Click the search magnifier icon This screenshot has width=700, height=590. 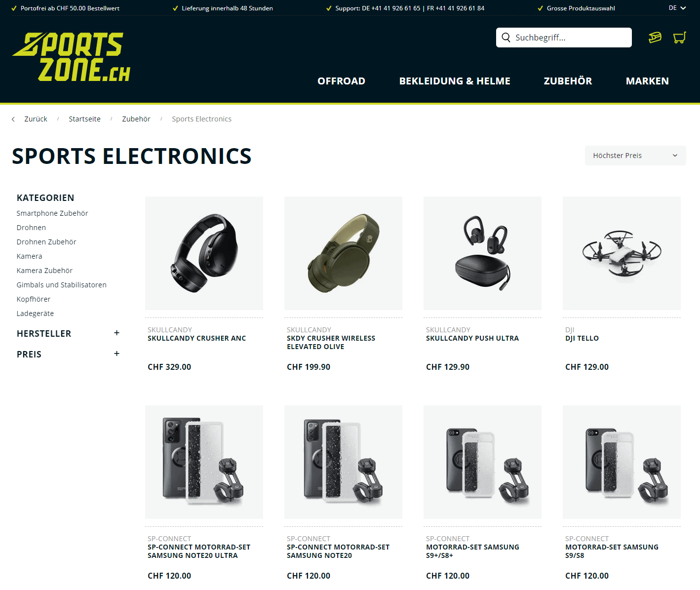coord(506,38)
